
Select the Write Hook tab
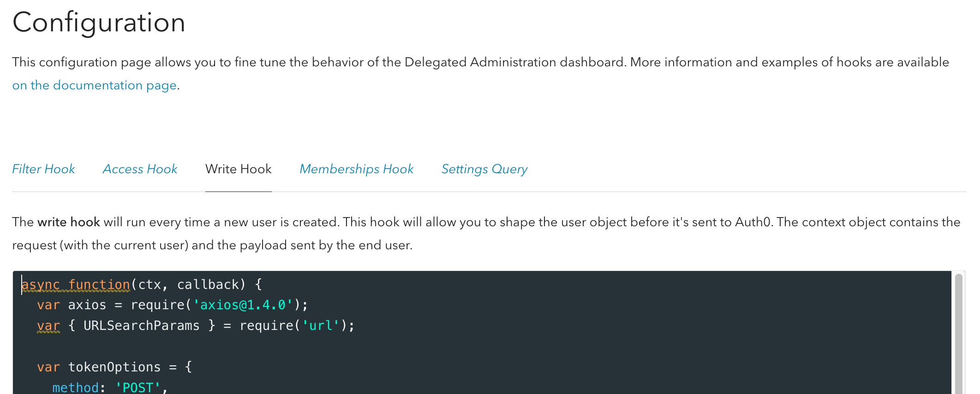239,169
